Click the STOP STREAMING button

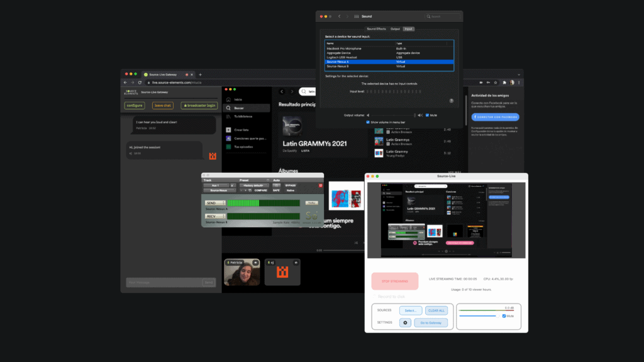click(395, 281)
